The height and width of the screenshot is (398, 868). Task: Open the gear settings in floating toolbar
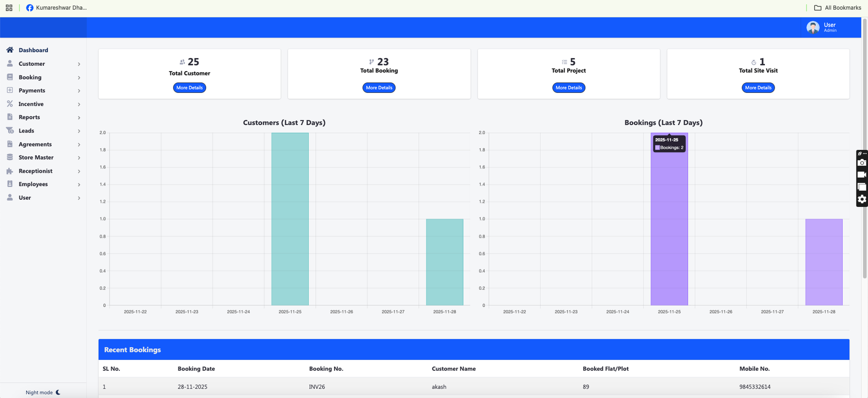pyautogui.click(x=861, y=199)
